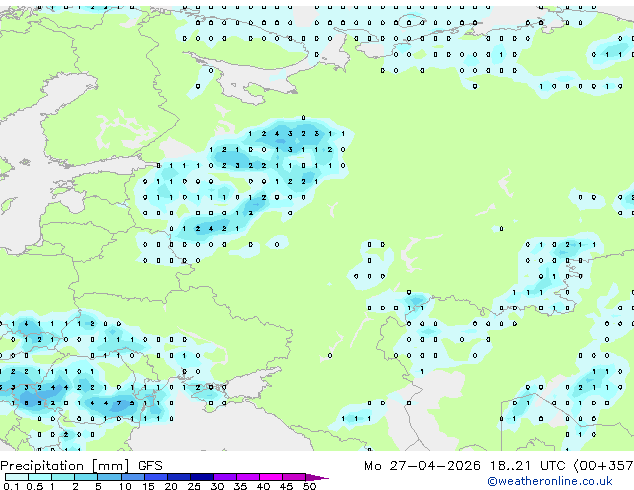Click the 0.5–1 mm legend color swatch

pyautogui.click(x=40, y=477)
